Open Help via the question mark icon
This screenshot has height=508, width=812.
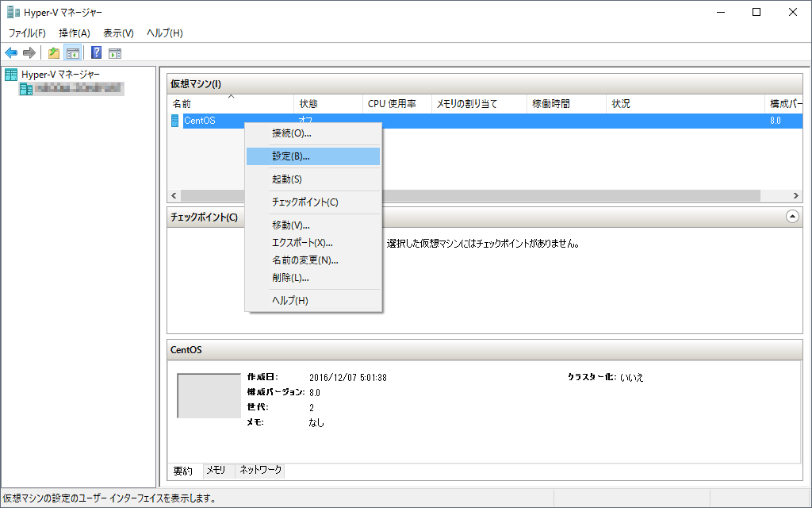96,53
